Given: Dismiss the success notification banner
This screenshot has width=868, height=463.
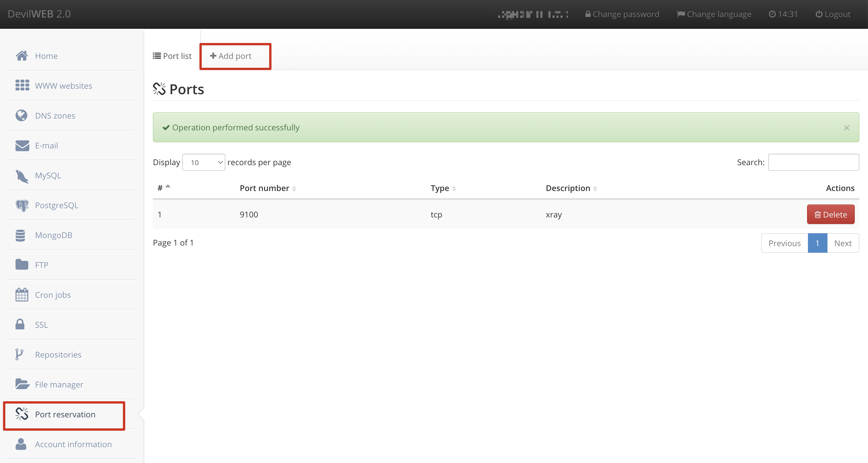Looking at the screenshot, I should [846, 128].
